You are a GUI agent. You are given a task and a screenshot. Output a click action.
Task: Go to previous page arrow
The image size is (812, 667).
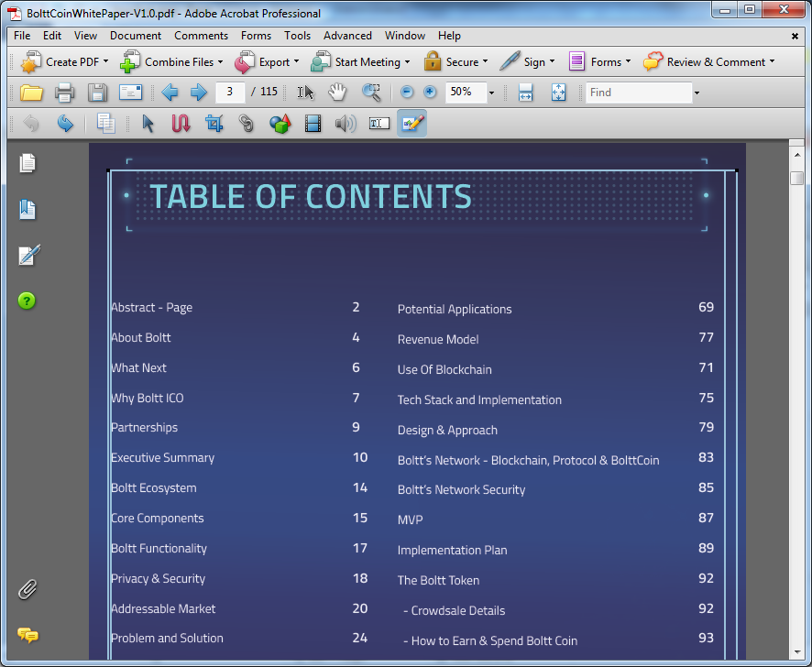point(170,93)
